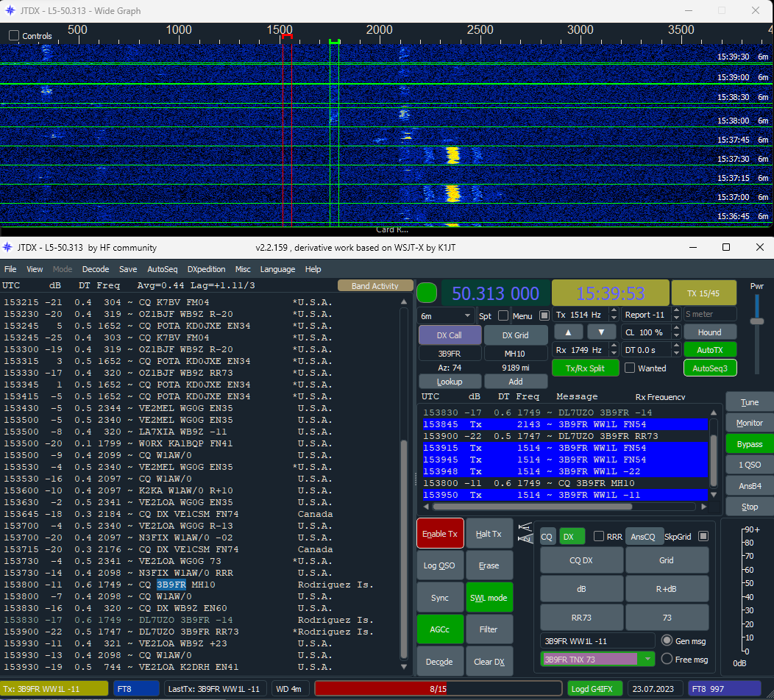Enable the Spt checkbox
The width and height of the screenshot is (774, 700).
click(503, 315)
